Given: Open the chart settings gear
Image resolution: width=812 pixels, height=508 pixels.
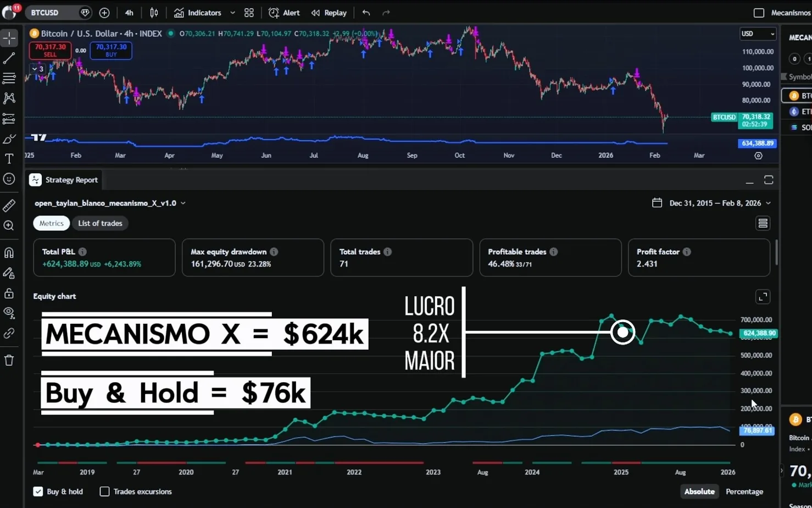Looking at the screenshot, I should click(758, 156).
